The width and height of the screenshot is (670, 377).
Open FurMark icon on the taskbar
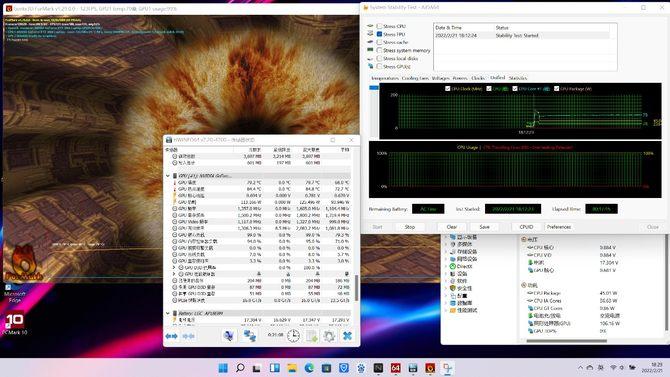pyautogui.click(x=430, y=368)
